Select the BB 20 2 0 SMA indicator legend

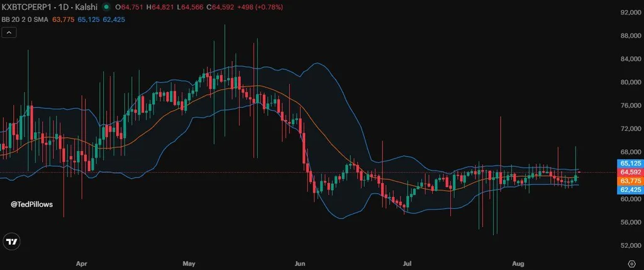tap(25, 20)
